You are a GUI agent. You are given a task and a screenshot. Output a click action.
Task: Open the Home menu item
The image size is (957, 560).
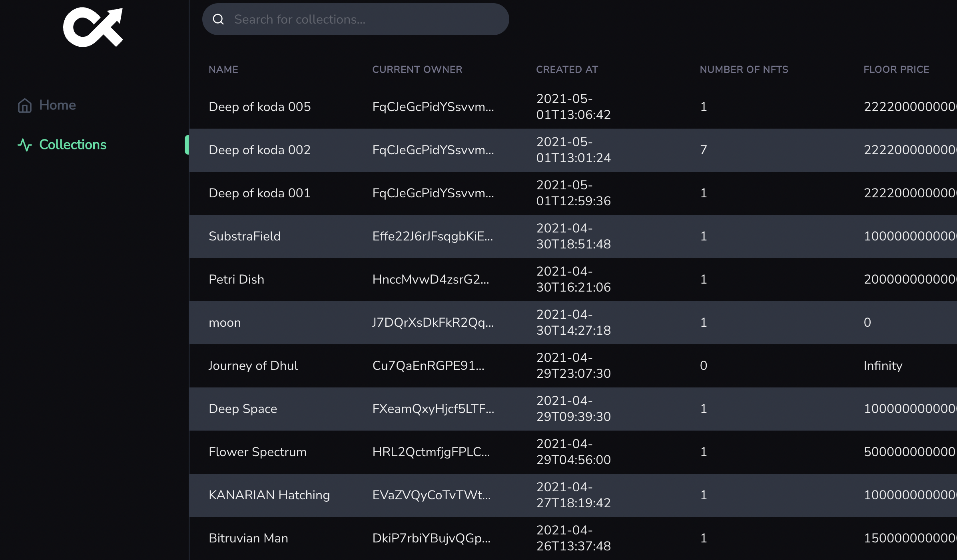point(57,105)
